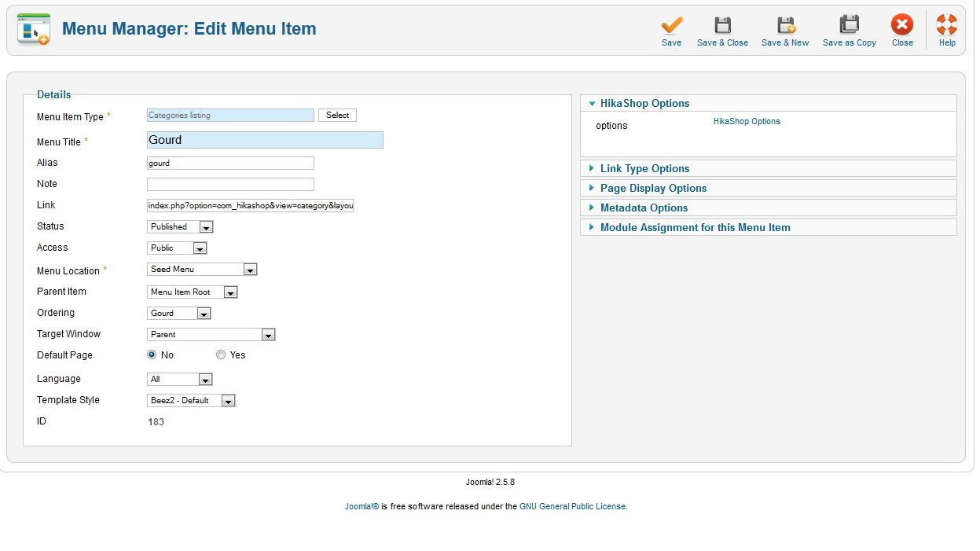The width and height of the screenshot is (980, 551).
Task: Click the Menu Title field containing Gourd
Action: (x=265, y=140)
